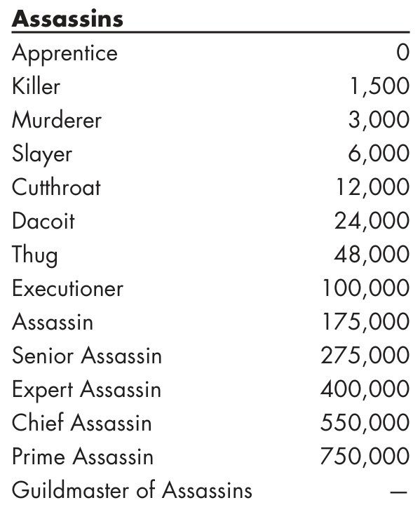Select the Murderer row label
This screenshot has height=519, width=420.
(x=57, y=120)
